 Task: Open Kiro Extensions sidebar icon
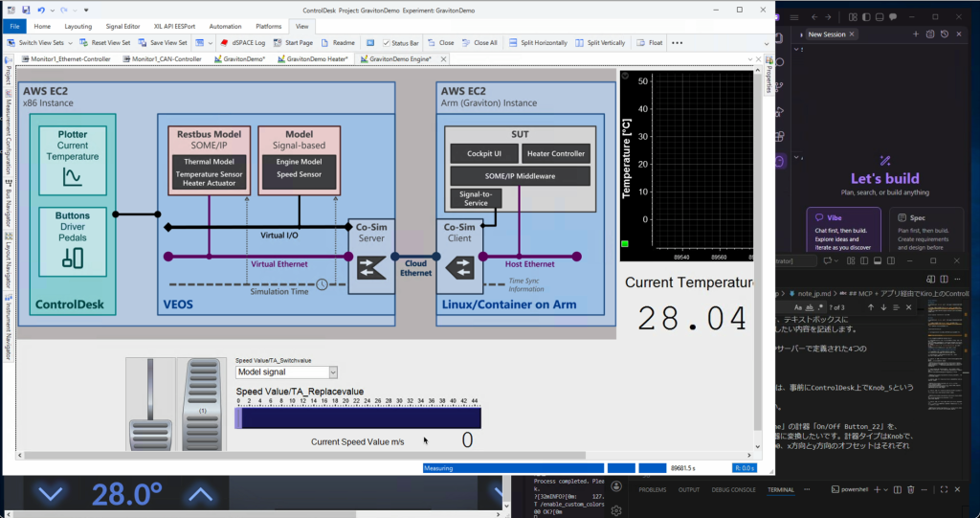coord(780,137)
